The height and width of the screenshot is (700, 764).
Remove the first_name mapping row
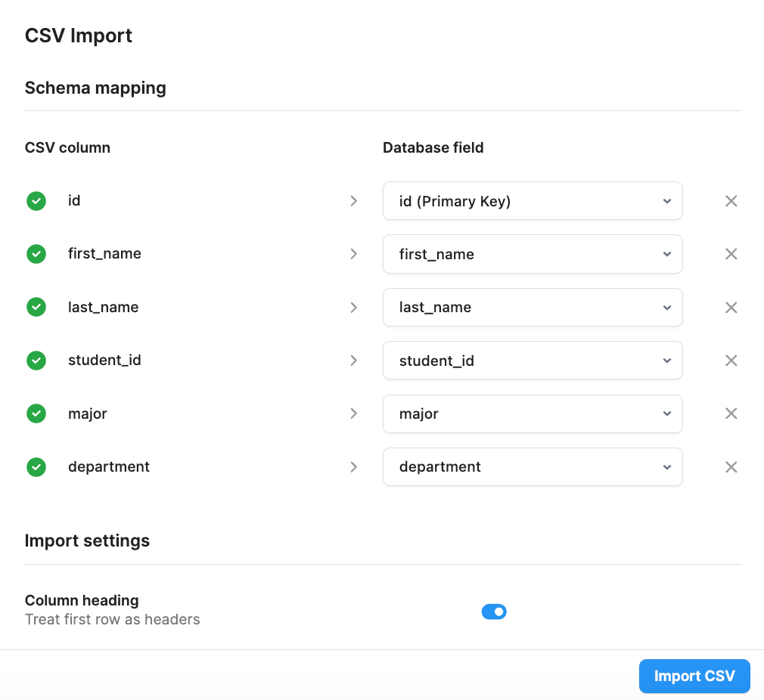point(731,254)
